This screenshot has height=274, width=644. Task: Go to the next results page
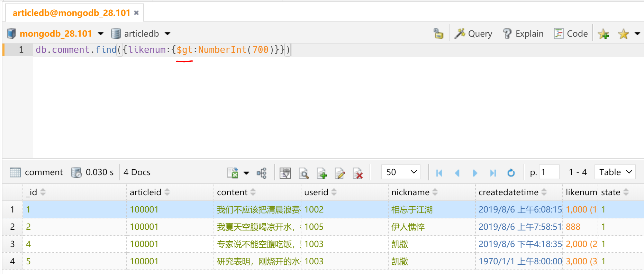[475, 172]
